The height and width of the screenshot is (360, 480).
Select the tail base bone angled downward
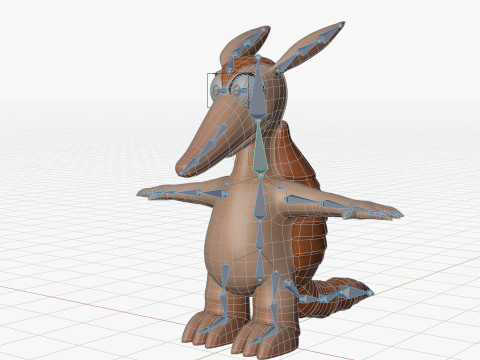click(291, 289)
